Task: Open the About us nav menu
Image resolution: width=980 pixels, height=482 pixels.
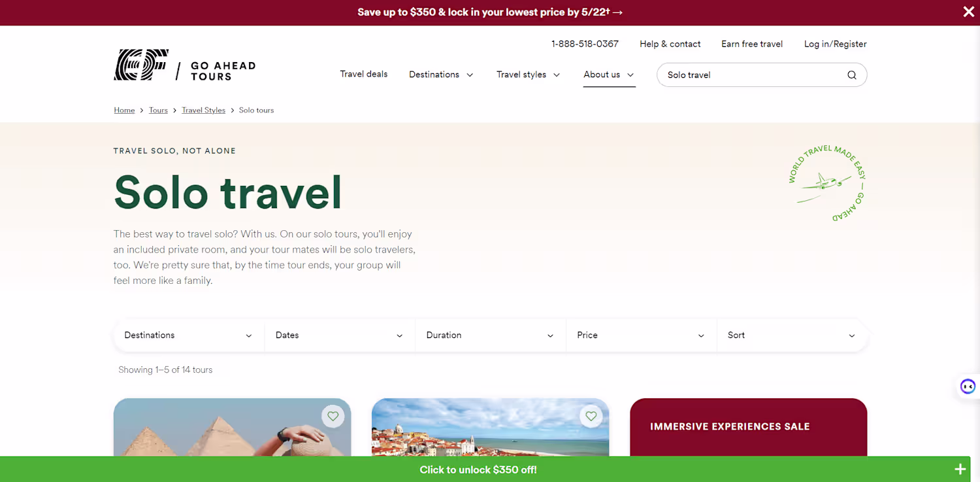Action: click(x=609, y=75)
